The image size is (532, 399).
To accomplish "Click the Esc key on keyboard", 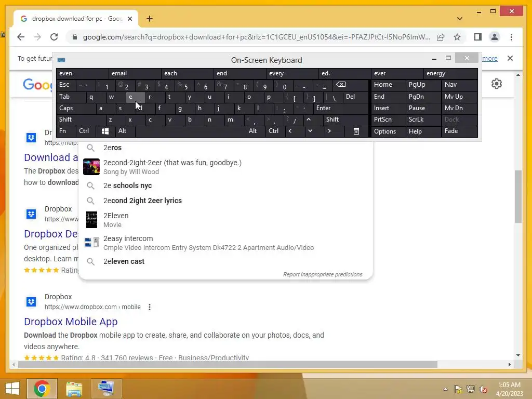I will [66, 85].
